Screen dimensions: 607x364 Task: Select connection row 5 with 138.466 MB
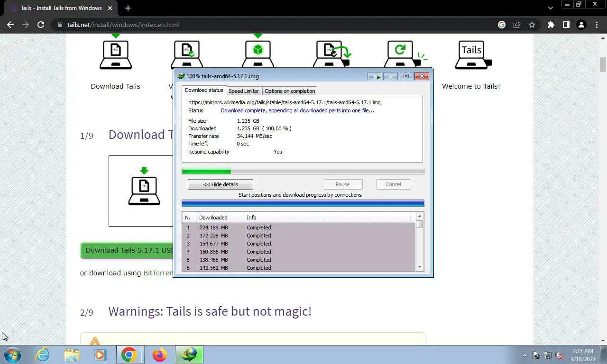(299, 260)
